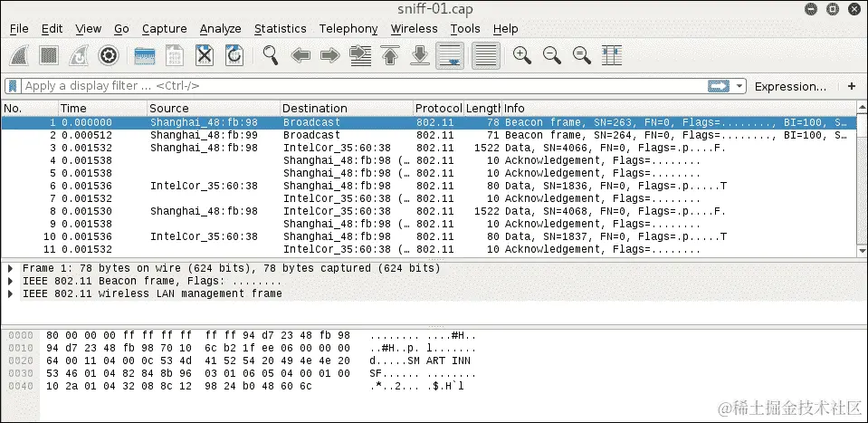Image resolution: width=868 pixels, height=423 pixels.
Task: Sort by the Source column header
Action: point(214,108)
